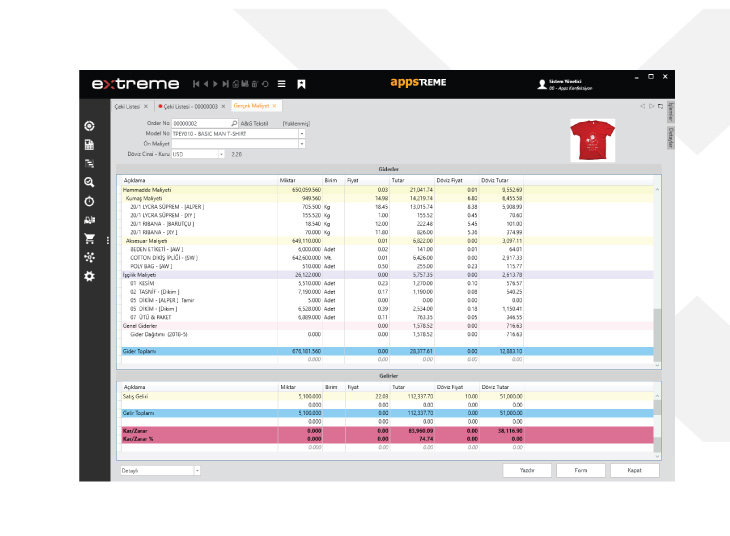Open the hamburger menu

click(x=282, y=84)
